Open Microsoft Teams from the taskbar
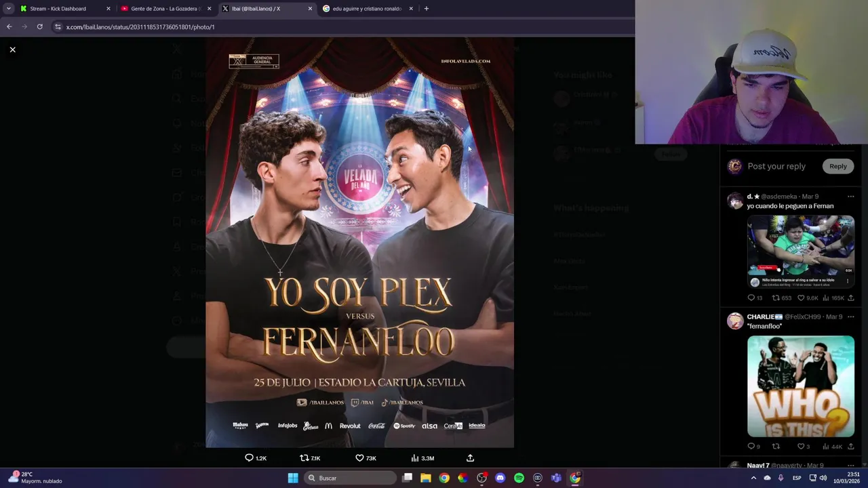The width and height of the screenshot is (868, 488). (x=556, y=478)
